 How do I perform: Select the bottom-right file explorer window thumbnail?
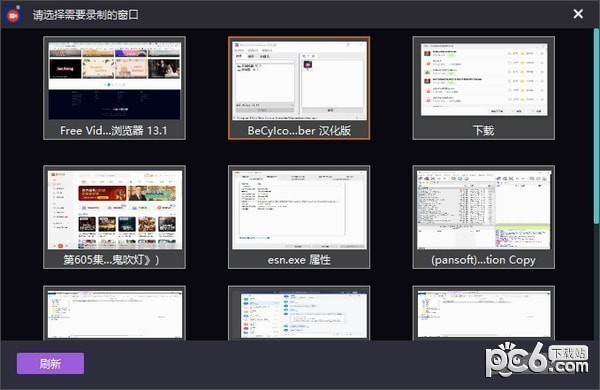[x=484, y=313]
